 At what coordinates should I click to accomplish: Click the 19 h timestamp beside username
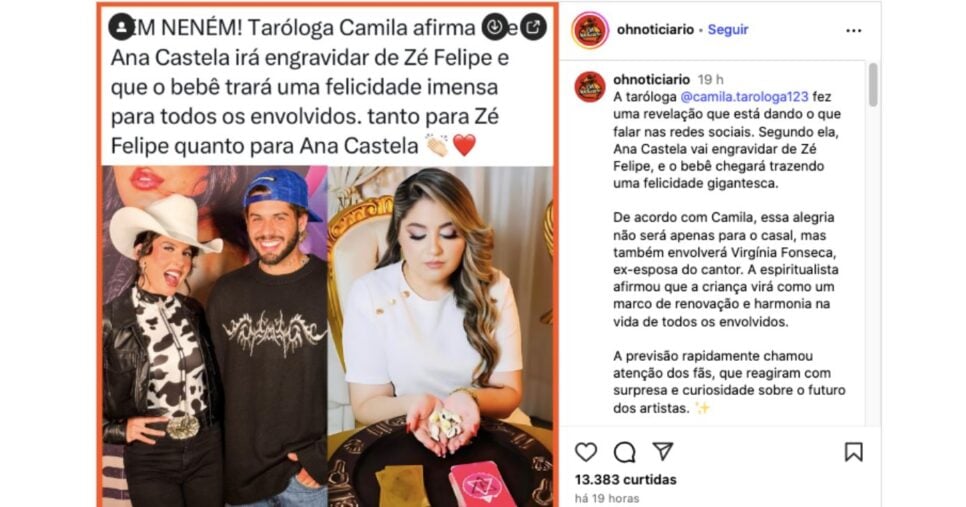coord(710,79)
